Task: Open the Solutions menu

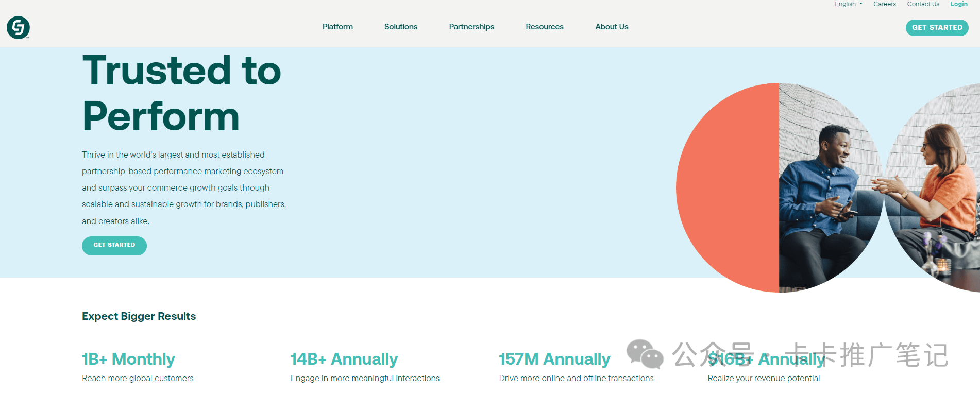Action: click(400, 27)
